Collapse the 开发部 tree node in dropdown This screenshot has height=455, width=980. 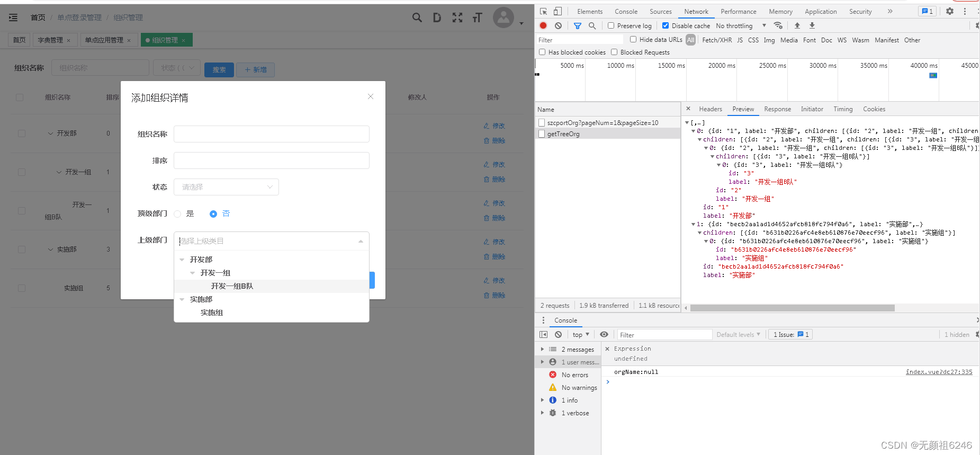(x=182, y=260)
